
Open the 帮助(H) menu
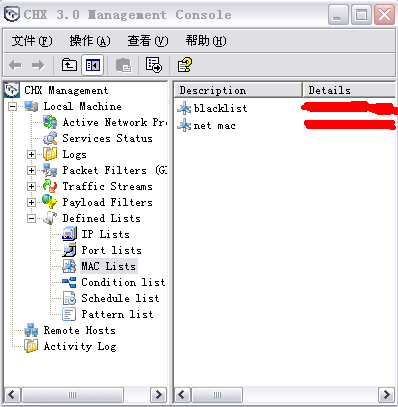(x=206, y=41)
